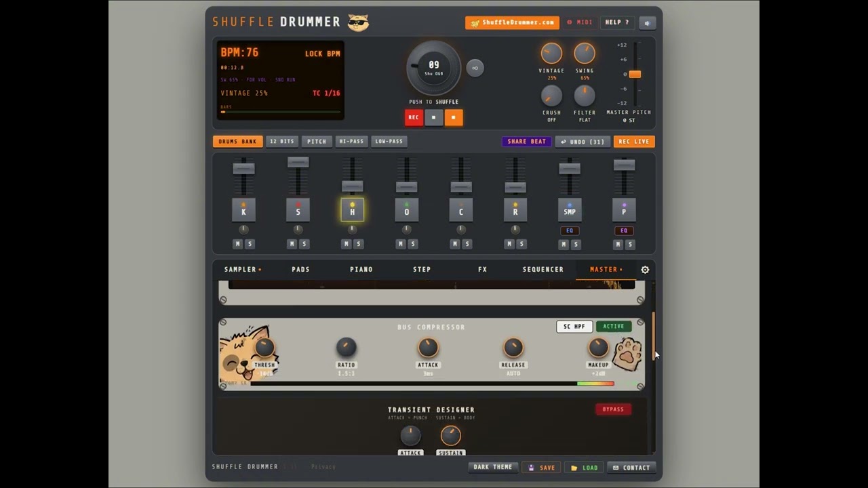Click the Vintage knob
The height and width of the screenshot is (488, 868).
pos(551,54)
